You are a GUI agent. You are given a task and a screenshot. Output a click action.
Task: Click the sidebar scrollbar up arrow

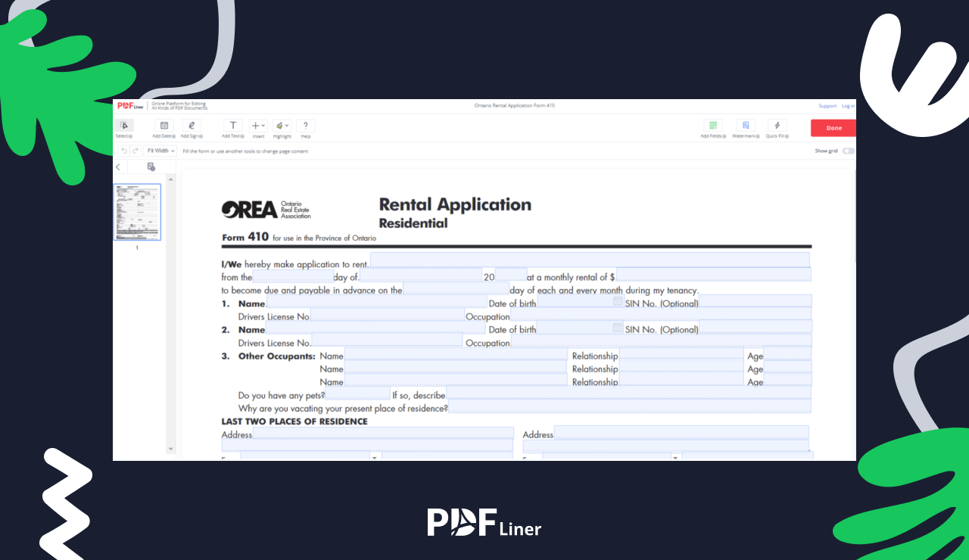pyautogui.click(x=170, y=179)
